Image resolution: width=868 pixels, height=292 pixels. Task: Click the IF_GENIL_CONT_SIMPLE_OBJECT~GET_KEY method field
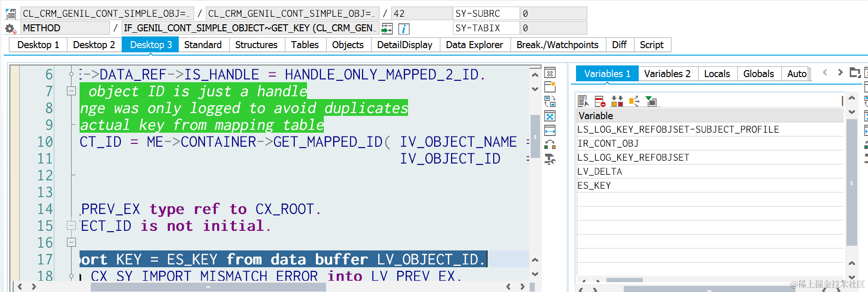pyautogui.click(x=250, y=28)
